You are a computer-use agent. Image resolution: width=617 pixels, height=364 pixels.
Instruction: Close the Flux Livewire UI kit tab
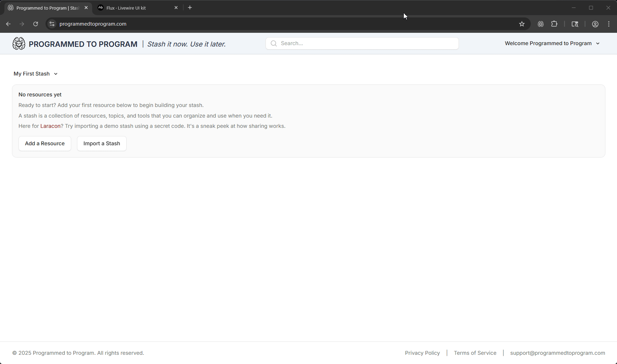point(176,8)
